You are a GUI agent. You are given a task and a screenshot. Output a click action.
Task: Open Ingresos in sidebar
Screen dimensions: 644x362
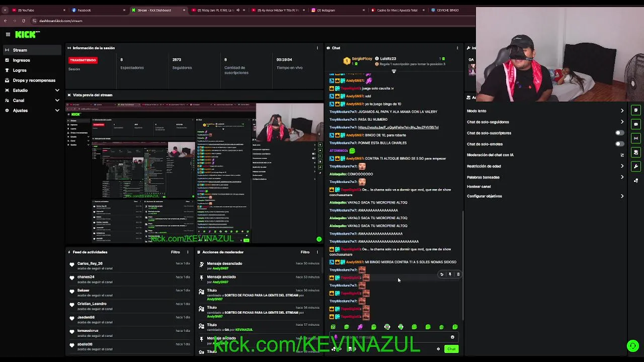pos(32,60)
